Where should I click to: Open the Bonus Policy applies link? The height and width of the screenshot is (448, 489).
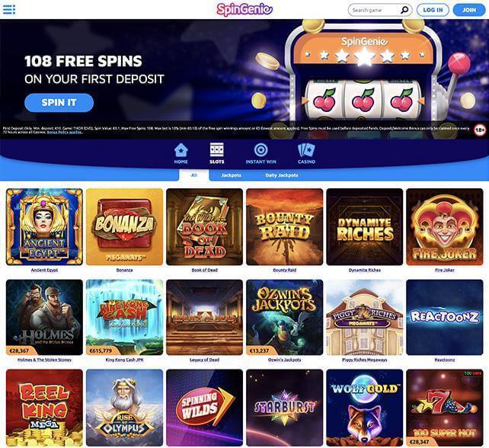pyautogui.click(x=65, y=133)
